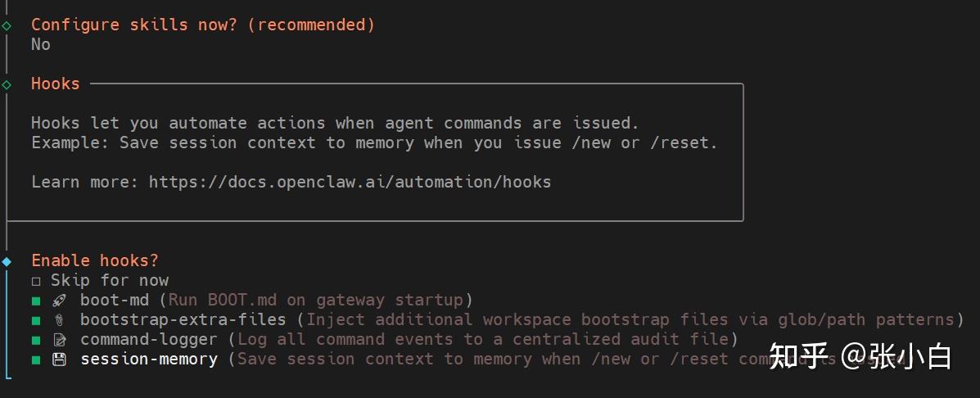
Task: Click the 'No' answer under Configure skills
Action: pos(41,45)
